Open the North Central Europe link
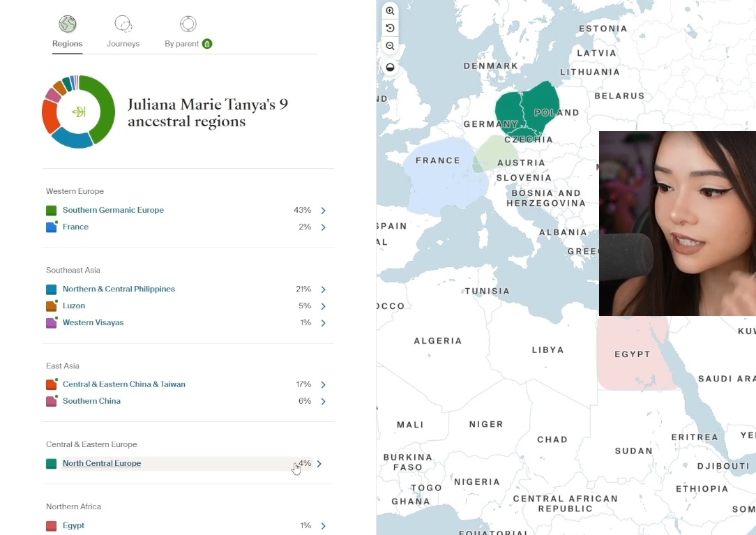Image resolution: width=756 pixels, height=535 pixels. (102, 463)
